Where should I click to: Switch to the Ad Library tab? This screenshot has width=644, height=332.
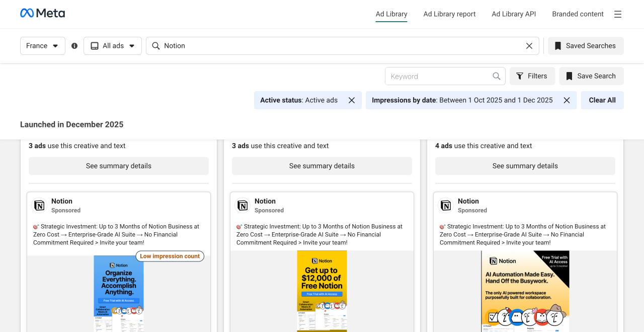point(391,14)
